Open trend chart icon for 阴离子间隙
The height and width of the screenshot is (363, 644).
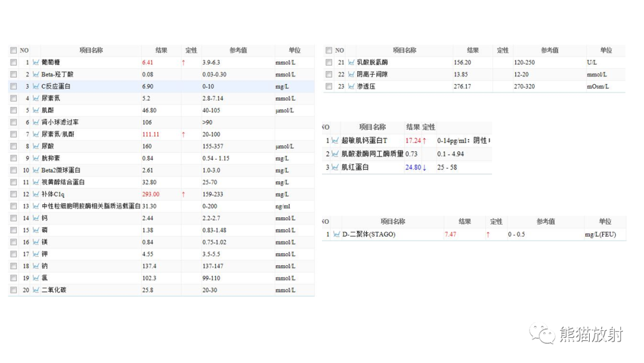[x=351, y=75]
